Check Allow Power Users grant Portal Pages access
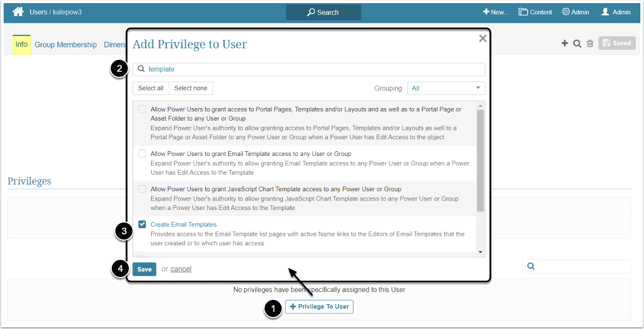644x329 pixels. tap(142, 110)
